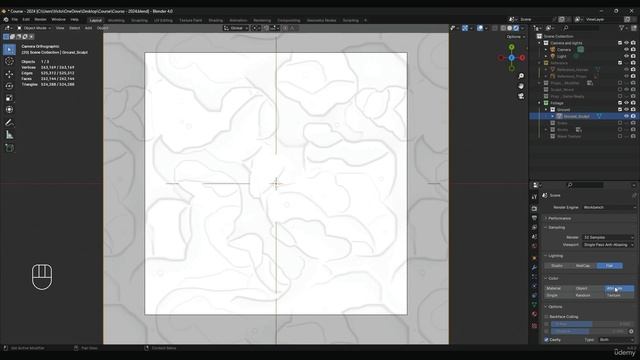Image resolution: width=640 pixels, height=360 pixels.
Task: Toggle Foliage collection exclude checkbox
Action: coord(620,103)
